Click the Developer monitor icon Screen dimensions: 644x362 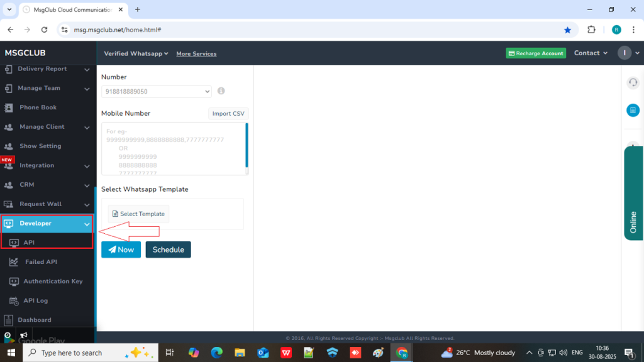9,223
